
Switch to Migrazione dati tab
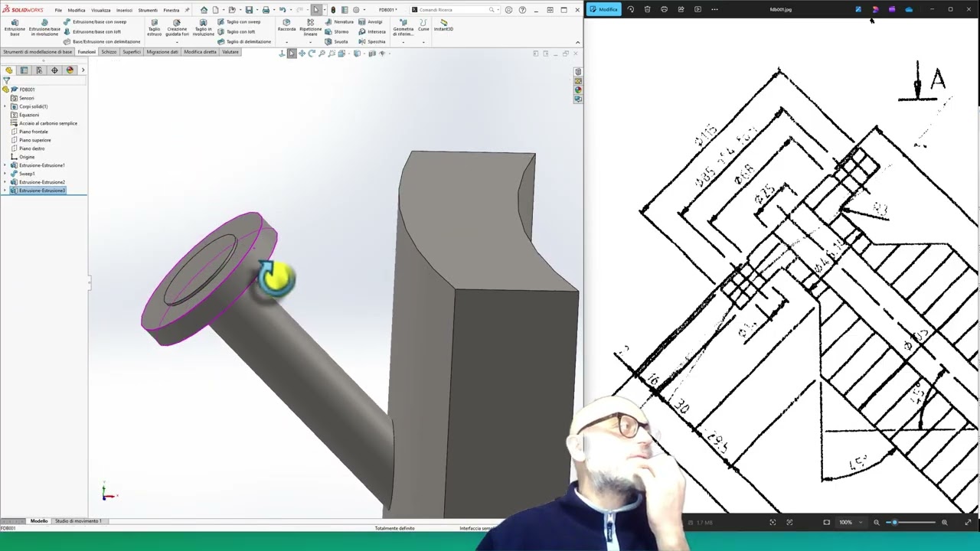pyautogui.click(x=162, y=52)
